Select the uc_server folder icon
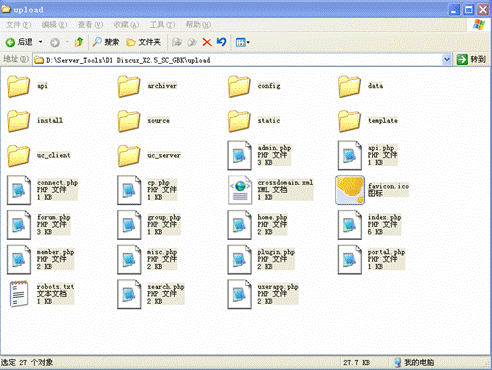492x370 pixels. [x=129, y=155]
